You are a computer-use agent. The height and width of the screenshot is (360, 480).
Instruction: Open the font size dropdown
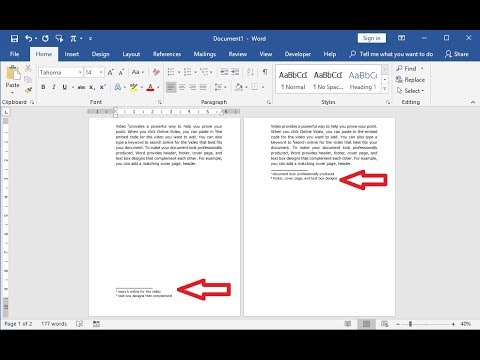tap(101, 72)
